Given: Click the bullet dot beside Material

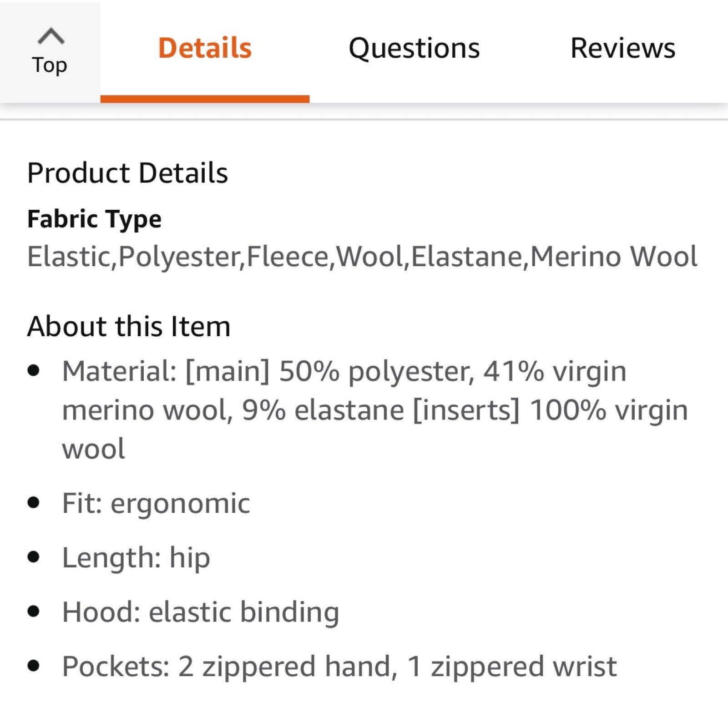Looking at the screenshot, I should [33, 370].
